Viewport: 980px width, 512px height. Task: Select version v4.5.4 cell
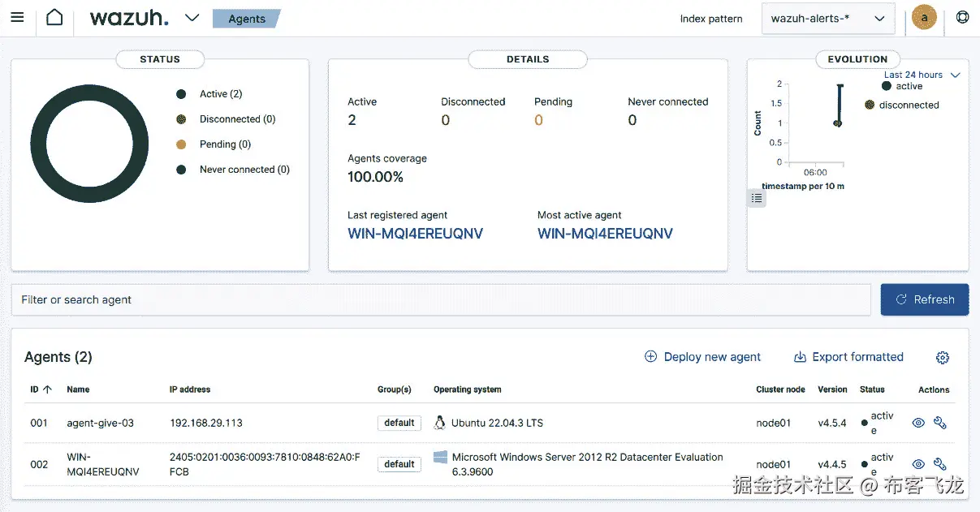pos(832,423)
